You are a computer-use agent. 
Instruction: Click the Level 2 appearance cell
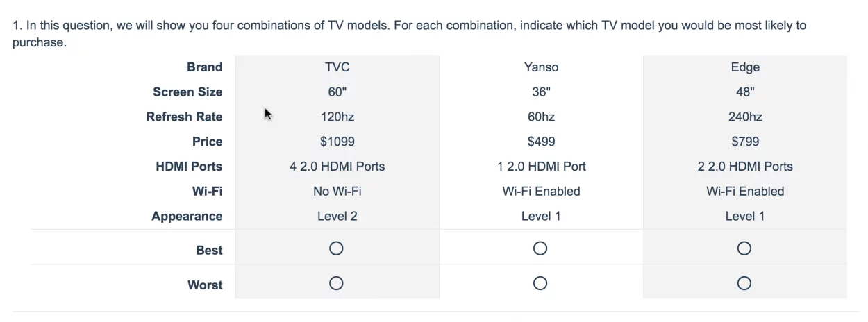tap(337, 217)
